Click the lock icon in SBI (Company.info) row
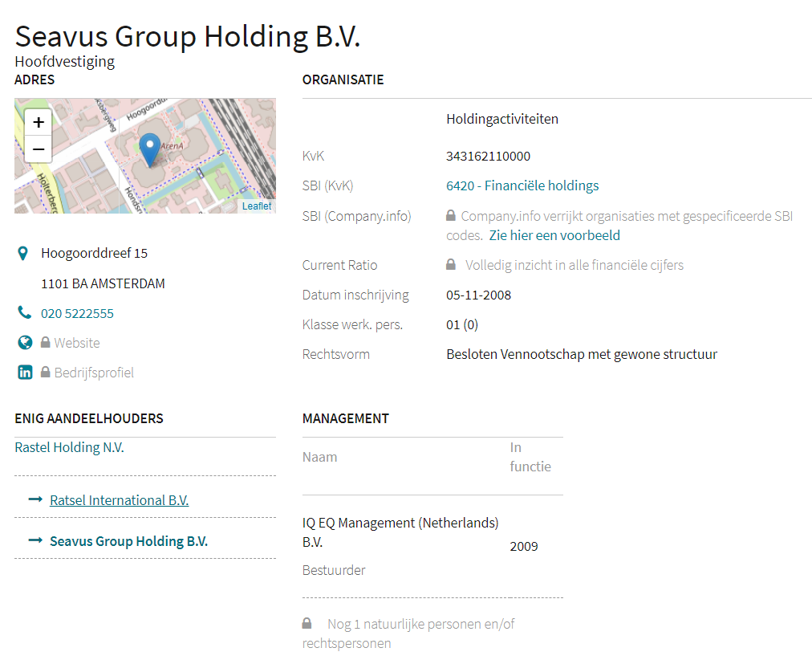812x660 pixels. coord(451,215)
